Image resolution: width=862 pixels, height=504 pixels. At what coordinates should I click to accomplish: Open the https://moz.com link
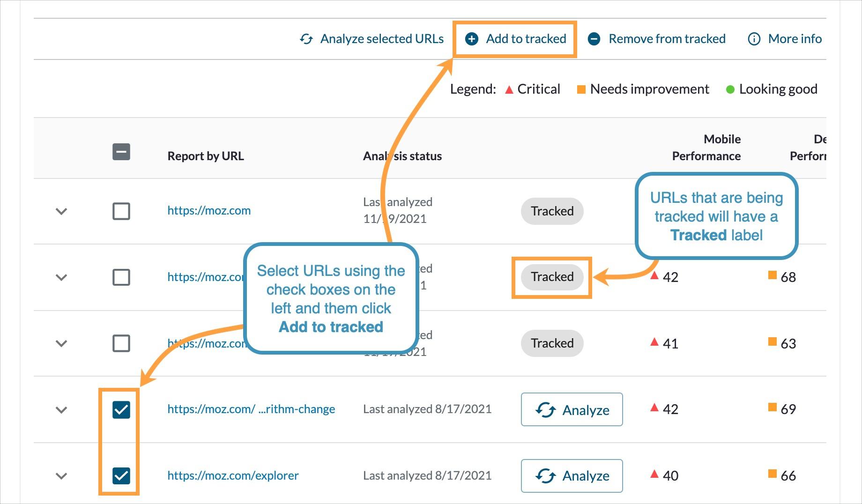coord(209,211)
